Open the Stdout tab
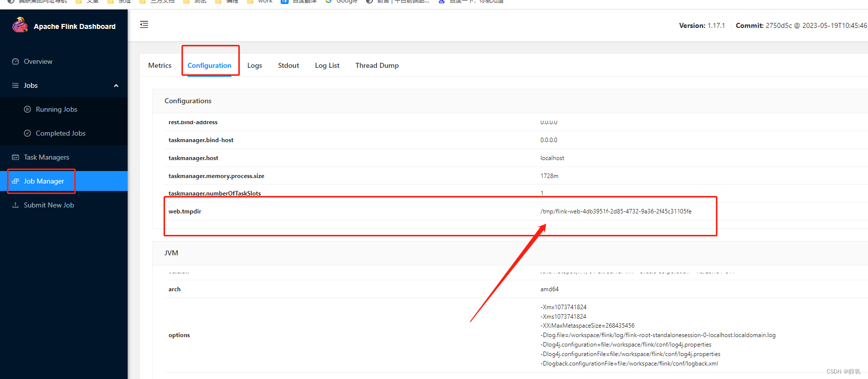868x379 pixels. 289,65
